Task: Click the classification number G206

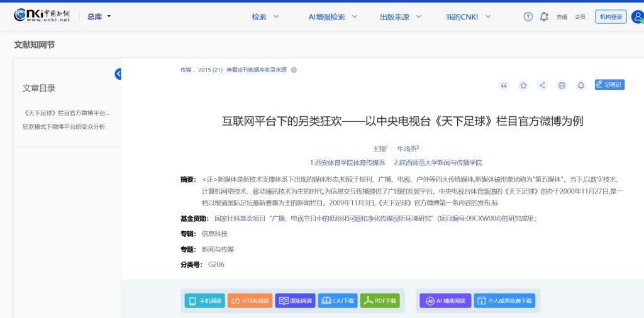Action: [x=216, y=265]
